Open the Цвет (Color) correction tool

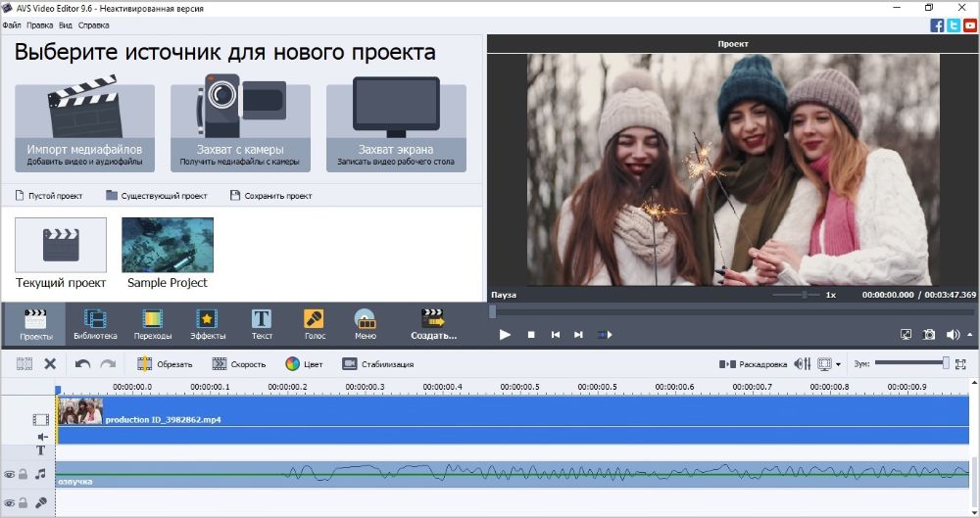coord(303,364)
